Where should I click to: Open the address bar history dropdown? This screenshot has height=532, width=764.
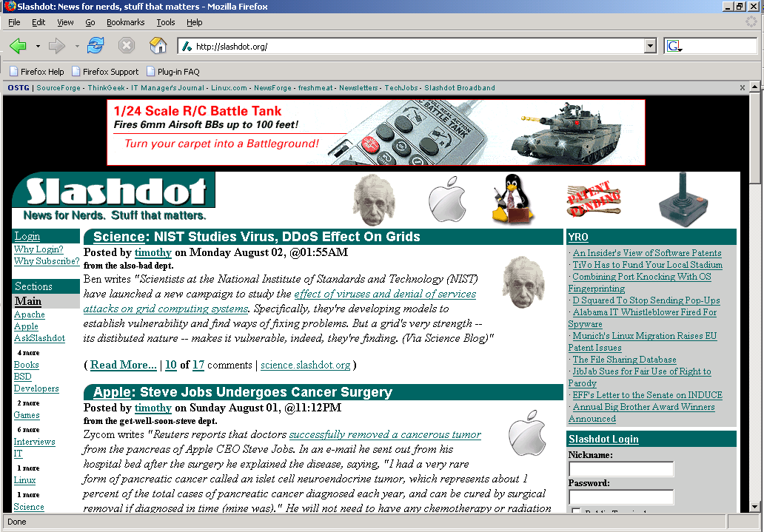click(x=650, y=47)
